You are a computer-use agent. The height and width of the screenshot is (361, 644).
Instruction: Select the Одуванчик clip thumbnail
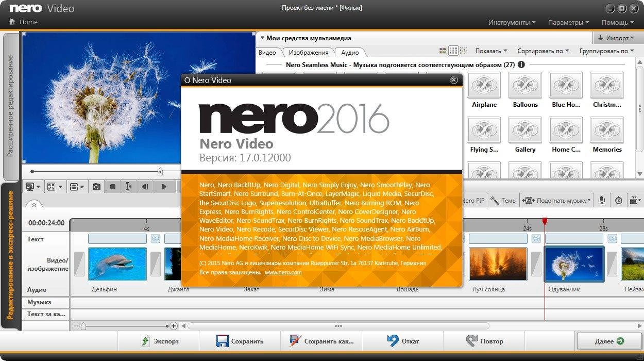574,264
